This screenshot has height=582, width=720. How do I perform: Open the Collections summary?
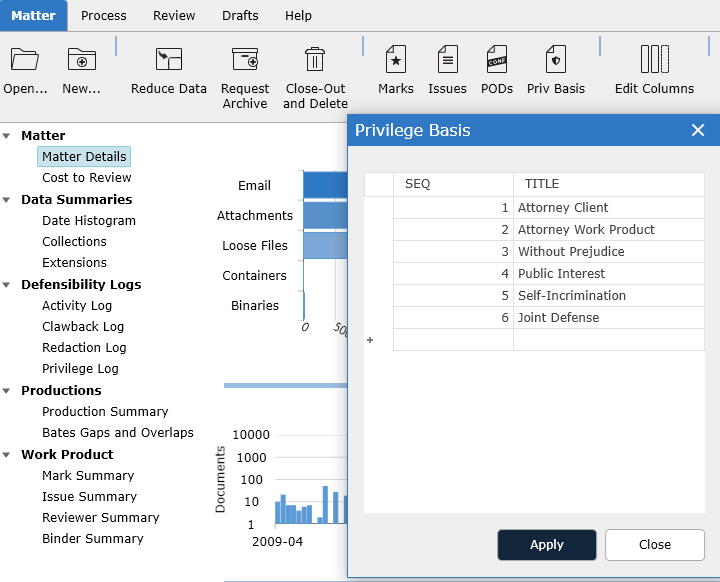74,242
